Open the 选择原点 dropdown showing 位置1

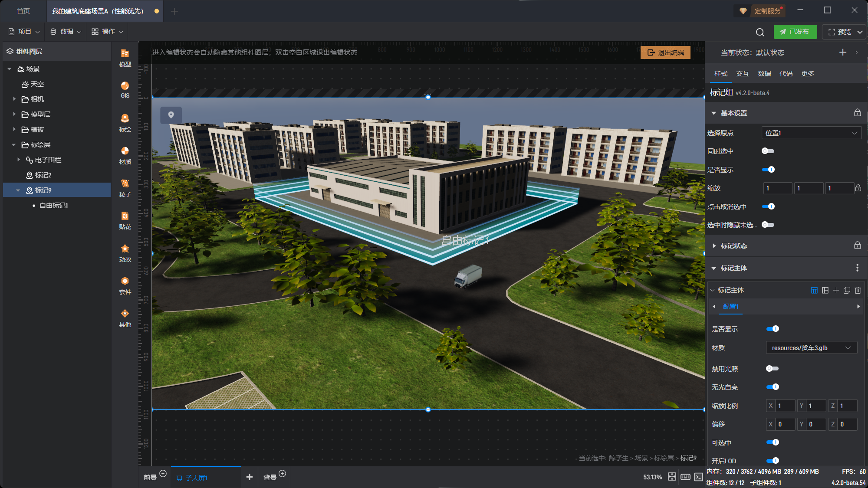811,133
